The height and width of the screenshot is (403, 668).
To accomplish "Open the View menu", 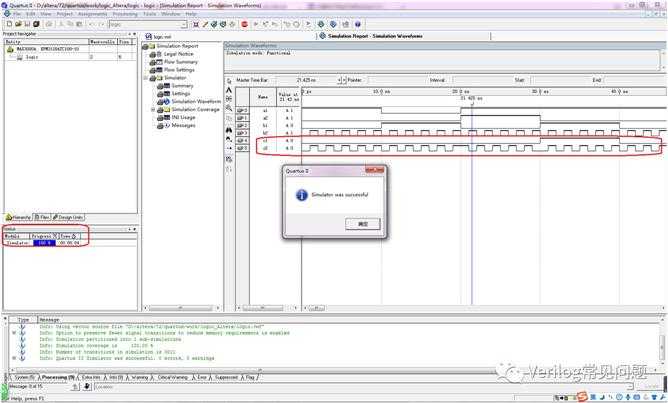I will pos(45,14).
